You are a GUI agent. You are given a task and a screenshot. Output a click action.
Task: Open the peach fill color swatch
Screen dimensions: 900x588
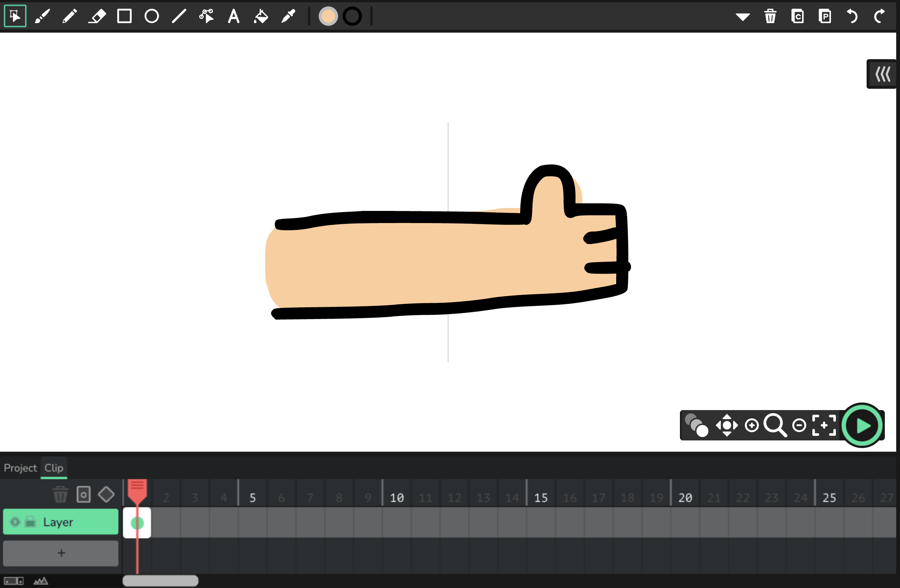(328, 16)
